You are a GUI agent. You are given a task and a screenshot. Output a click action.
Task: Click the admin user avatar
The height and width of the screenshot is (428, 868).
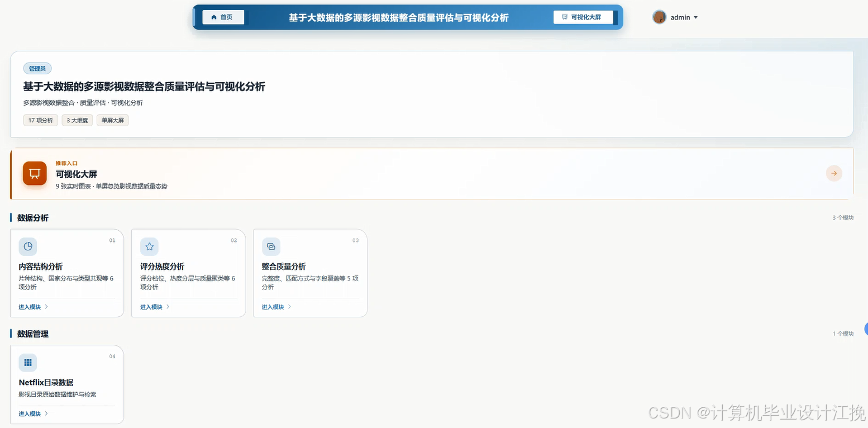coord(659,17)
